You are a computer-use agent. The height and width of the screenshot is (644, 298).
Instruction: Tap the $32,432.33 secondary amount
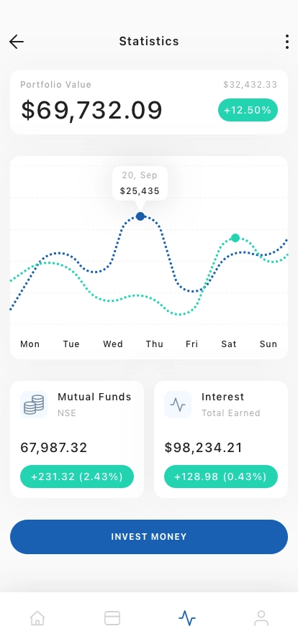(250, 85)
